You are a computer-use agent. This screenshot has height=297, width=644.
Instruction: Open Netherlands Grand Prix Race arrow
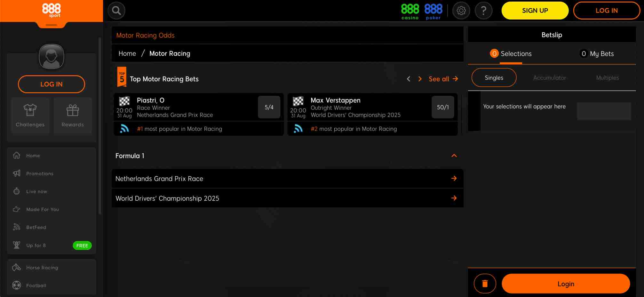454,178
